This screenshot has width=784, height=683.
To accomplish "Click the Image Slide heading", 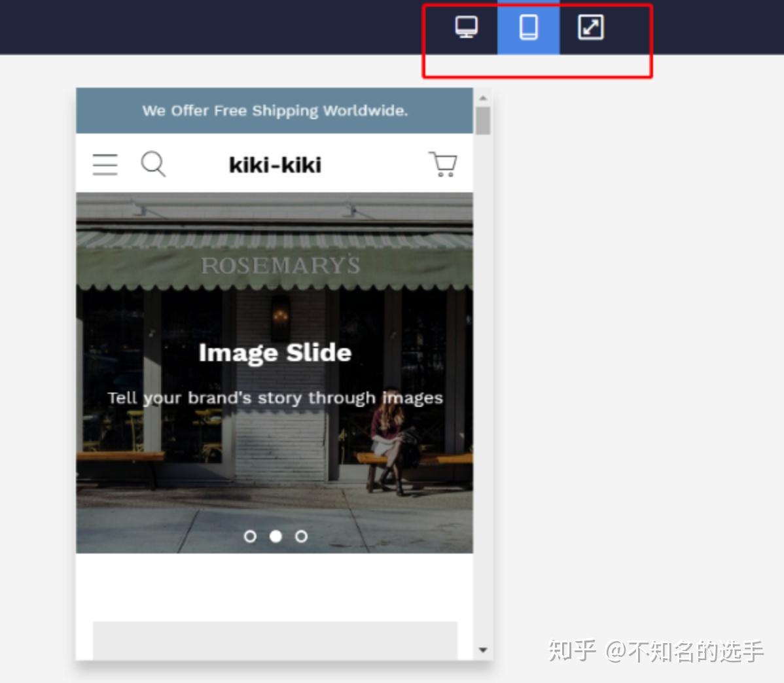I will (275, 353).
